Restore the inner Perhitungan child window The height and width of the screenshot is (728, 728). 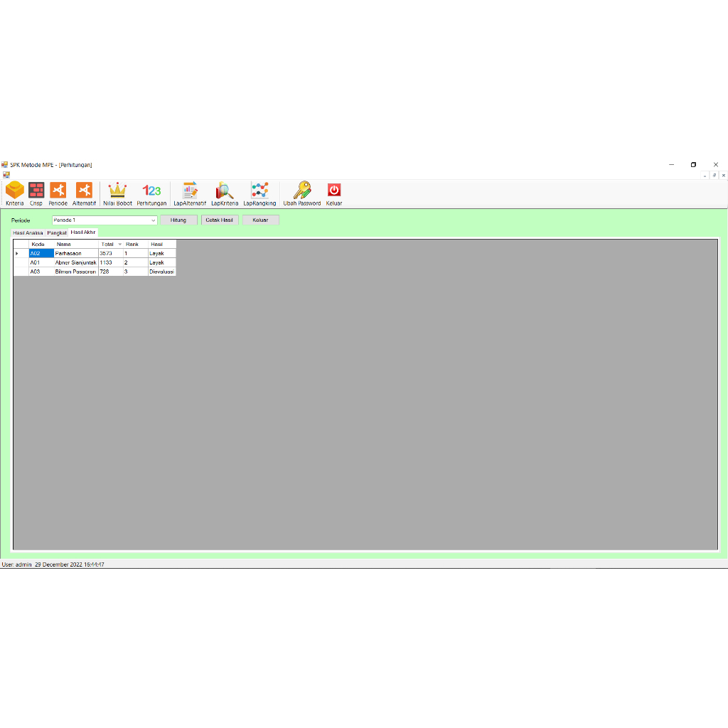[x=714, y=176]
